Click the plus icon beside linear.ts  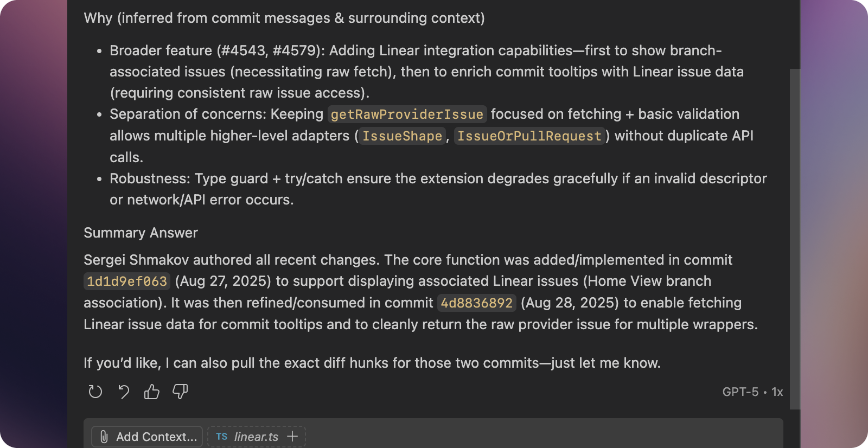[292, 436]
